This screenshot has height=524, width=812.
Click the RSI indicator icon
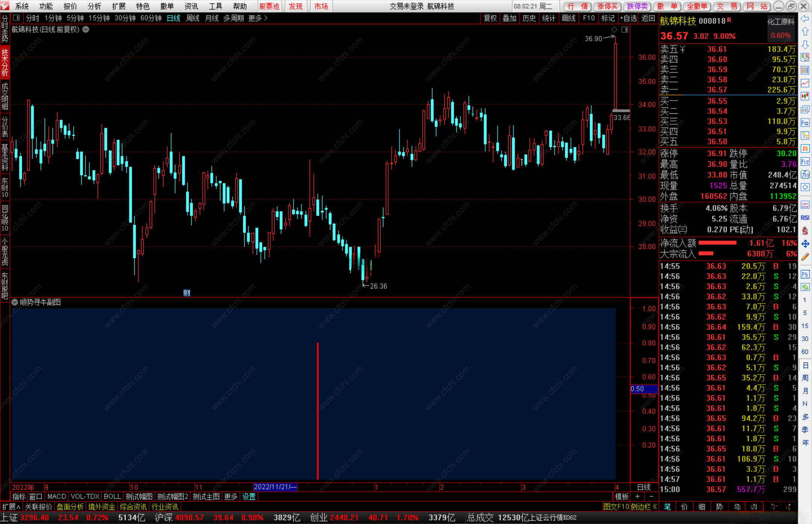pyautogui.click(x=805, y=218)
